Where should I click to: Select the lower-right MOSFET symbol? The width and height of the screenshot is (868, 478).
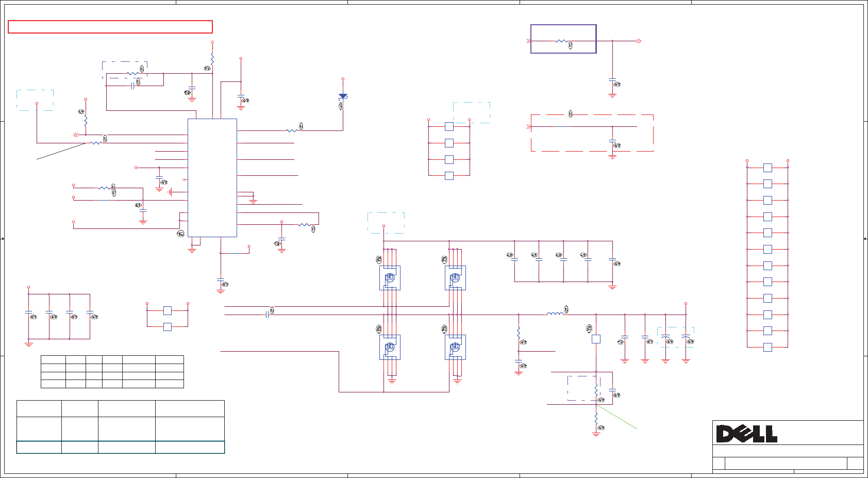[455, 347]
